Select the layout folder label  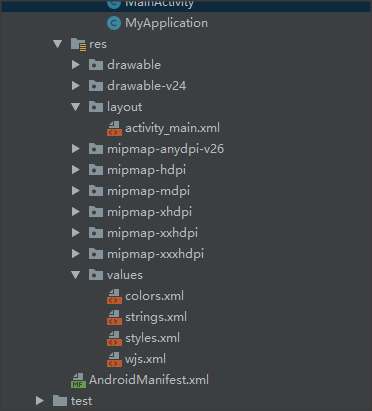coord(124,107)
